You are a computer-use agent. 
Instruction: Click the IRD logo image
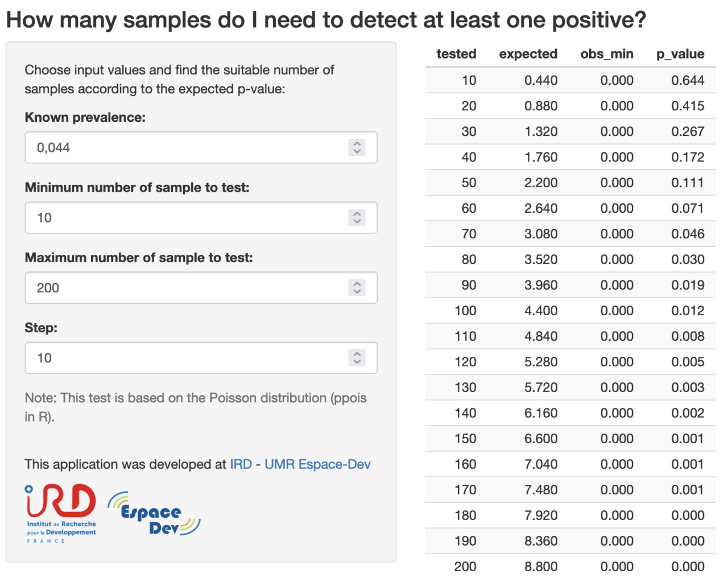[61, 514]
